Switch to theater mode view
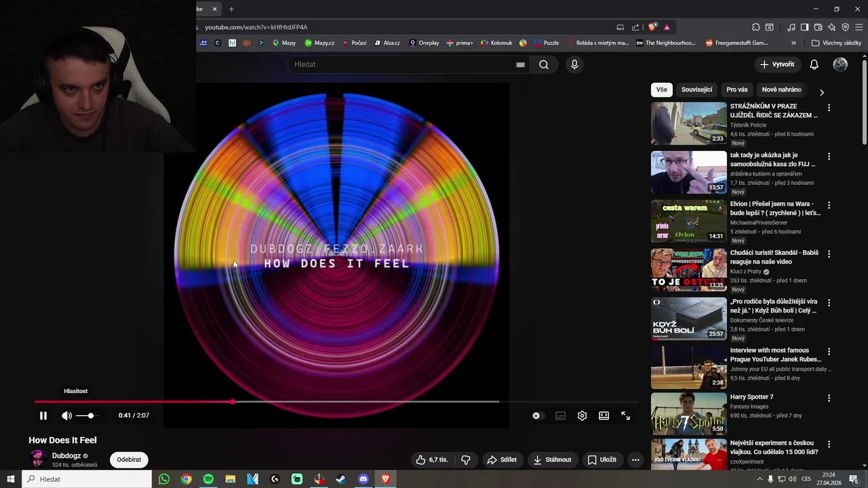The image size is (868, 488). pyautogui.click(x=604, y=415)
